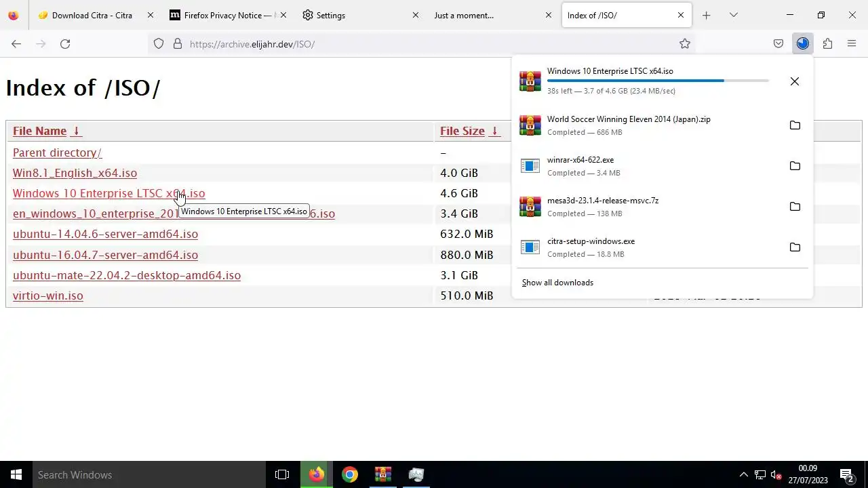This screenshot has width=868, height=488.
Task: Switch to the Settings tab
Action: 361,15
